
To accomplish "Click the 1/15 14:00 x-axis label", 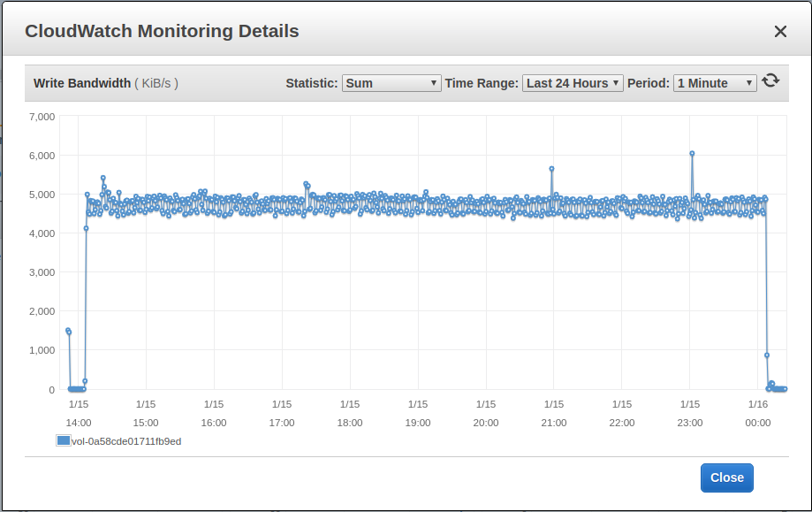I will [x=79, y=413].
